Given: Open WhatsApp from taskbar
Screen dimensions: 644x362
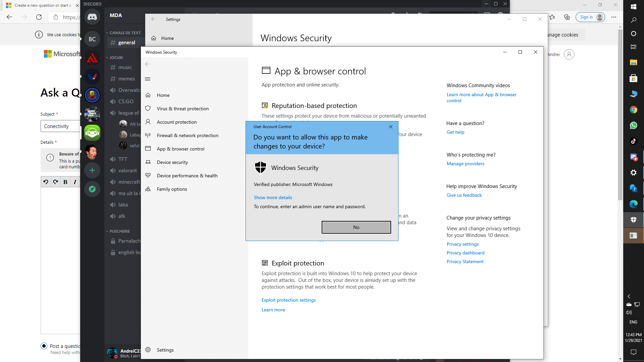Looking at the screenshot, I should [x=634, y=125].
